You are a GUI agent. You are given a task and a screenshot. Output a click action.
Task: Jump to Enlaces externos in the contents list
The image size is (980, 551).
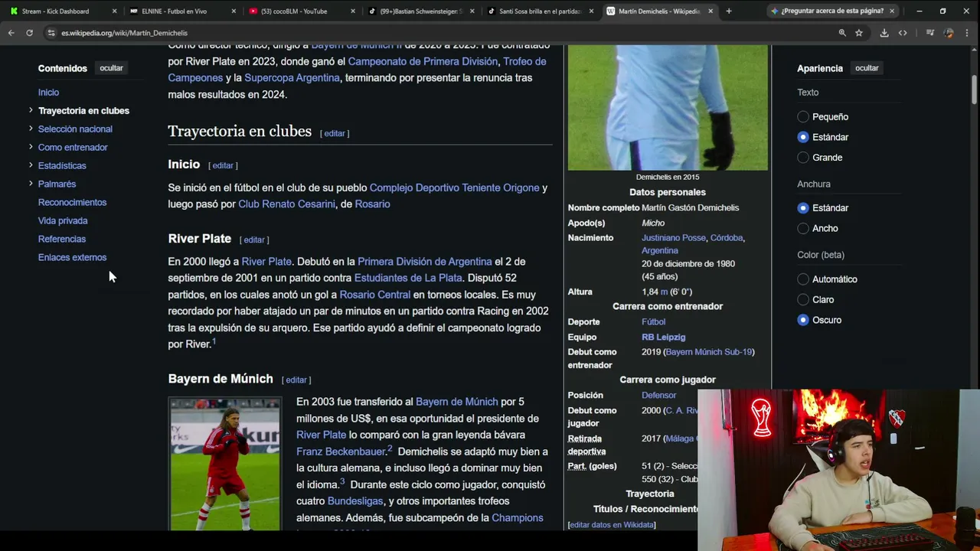72,258
